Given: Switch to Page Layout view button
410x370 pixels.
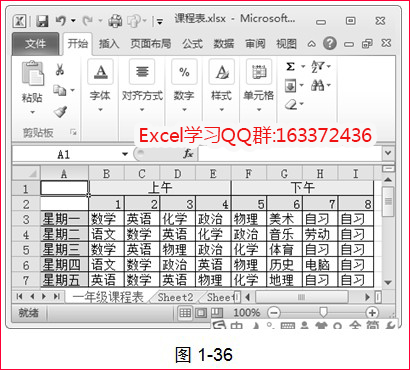Looking at the screenshot, I should pyautogui.click(x=201, y=313).
